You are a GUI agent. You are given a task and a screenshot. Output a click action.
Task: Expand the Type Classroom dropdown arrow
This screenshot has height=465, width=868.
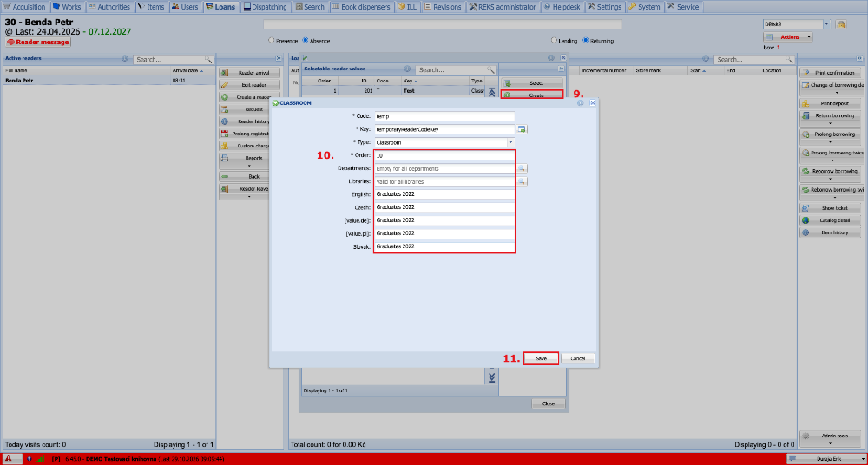point(510,142)
